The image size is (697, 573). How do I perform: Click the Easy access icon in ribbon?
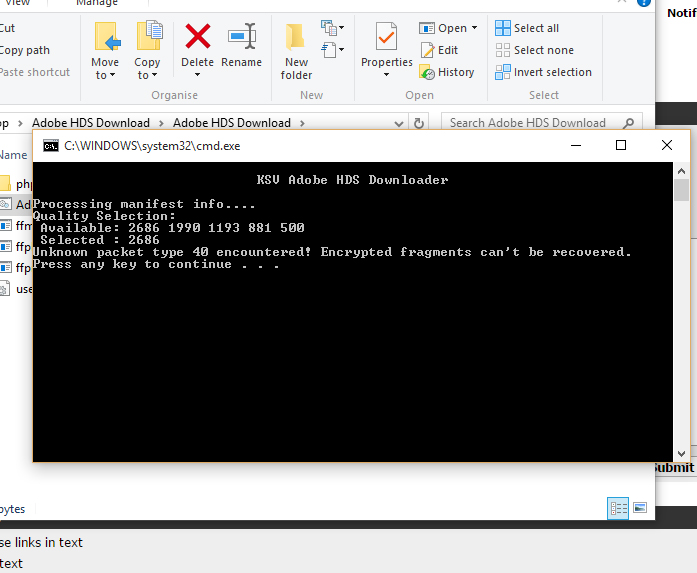[x=328, y=50]
